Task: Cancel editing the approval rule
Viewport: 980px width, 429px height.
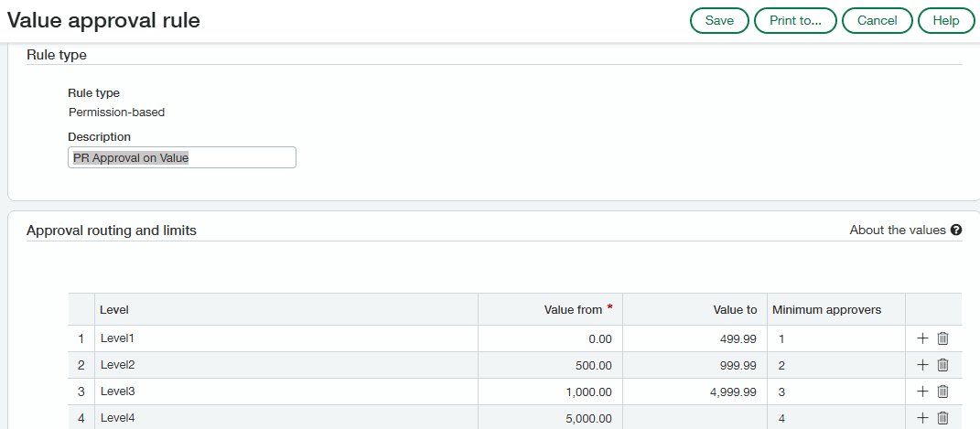Action: coord(878,21)
